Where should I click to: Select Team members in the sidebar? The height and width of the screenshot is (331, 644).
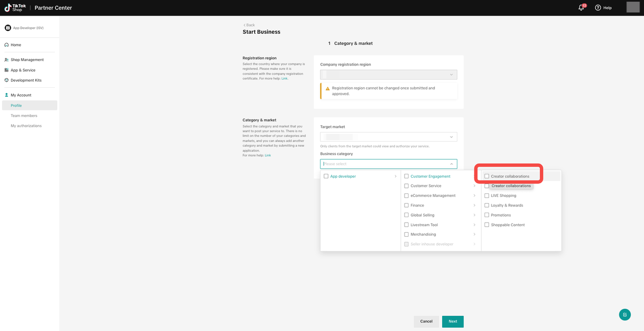(x=24, y=116)
